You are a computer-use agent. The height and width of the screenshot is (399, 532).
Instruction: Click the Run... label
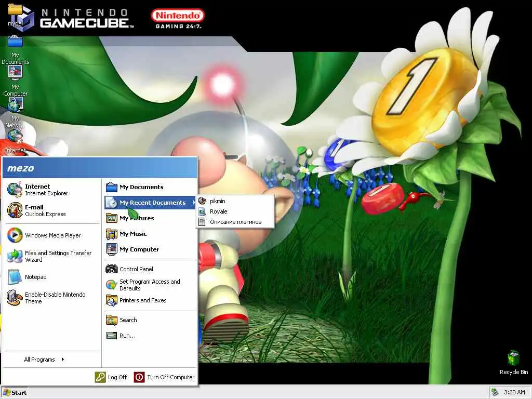(x=127, y=336)
